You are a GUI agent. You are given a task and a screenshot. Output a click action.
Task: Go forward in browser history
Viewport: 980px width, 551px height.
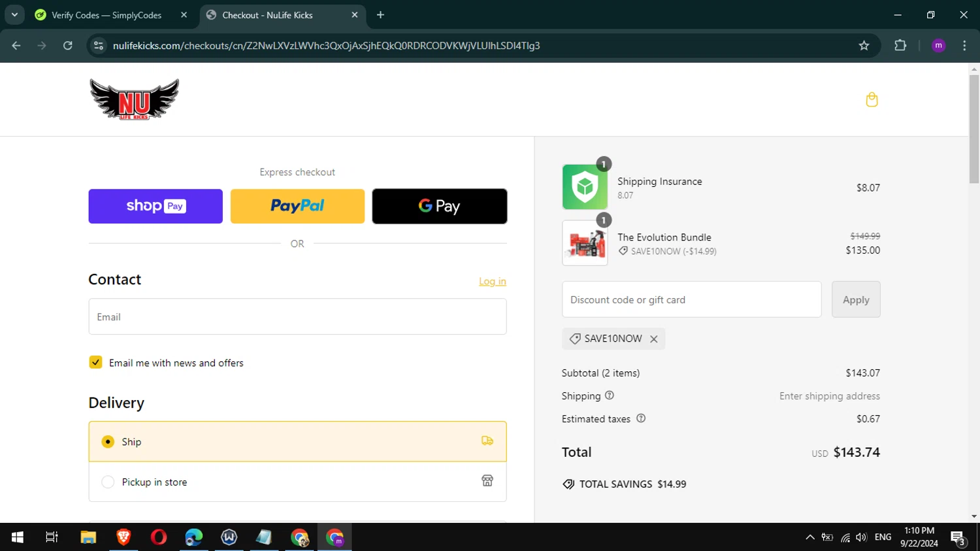point(42,45)
